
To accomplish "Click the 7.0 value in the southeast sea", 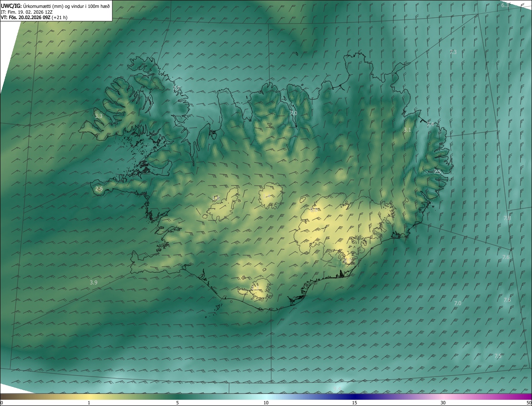I will coord(458,303).
